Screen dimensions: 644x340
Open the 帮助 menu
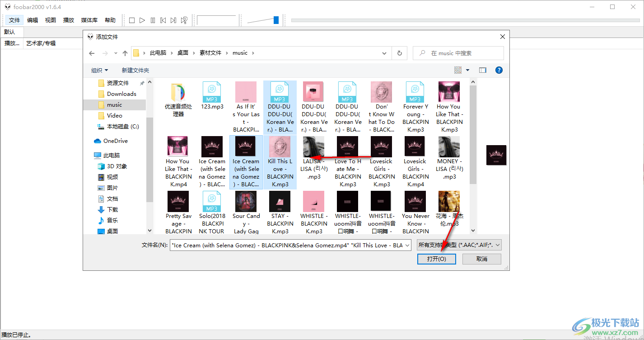coord(110,20)
